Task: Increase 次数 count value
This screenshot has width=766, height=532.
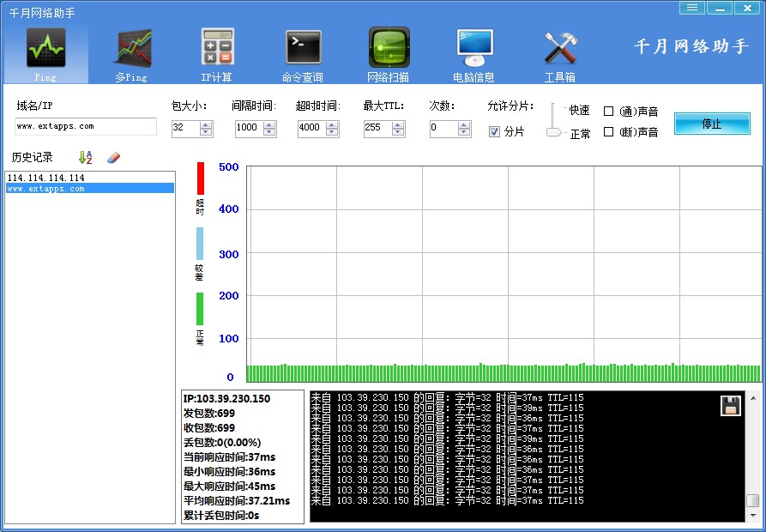Action: tap(464, 125)
